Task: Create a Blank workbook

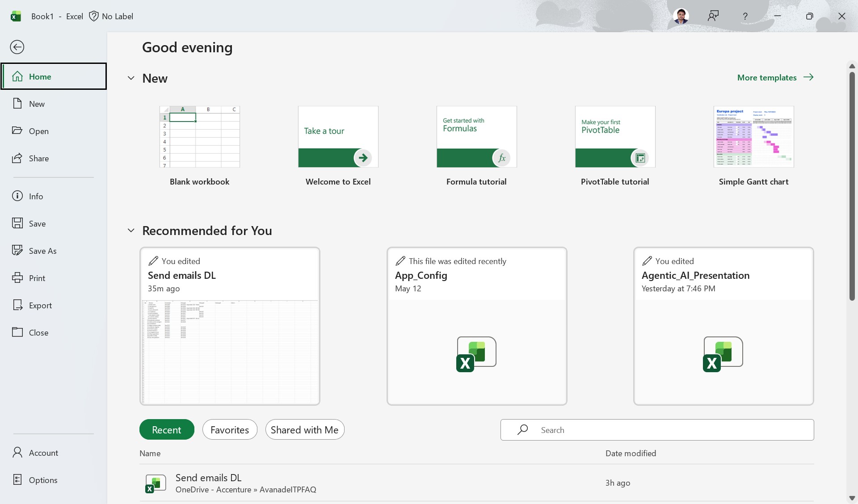Action: (200, 146)
